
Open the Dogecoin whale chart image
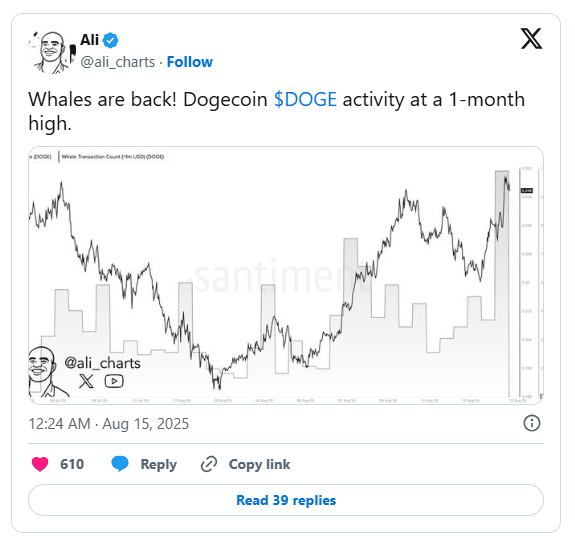point(286,275)
